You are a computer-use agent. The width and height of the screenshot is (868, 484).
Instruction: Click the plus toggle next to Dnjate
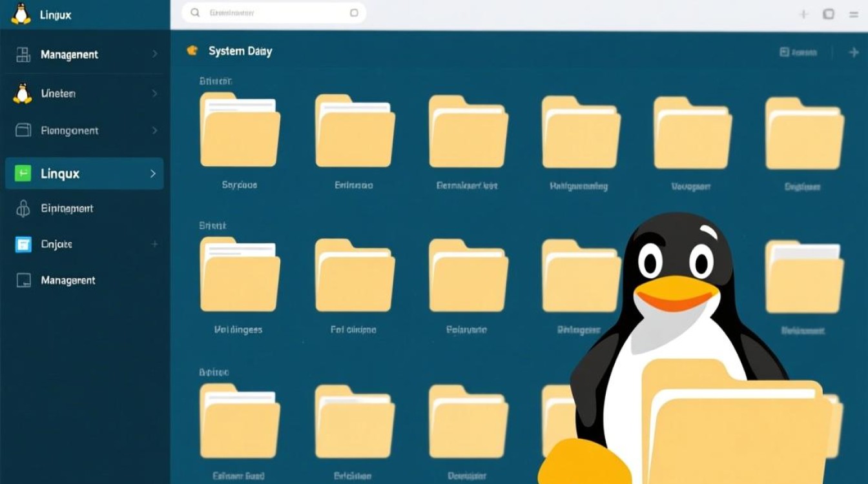tap(154, 245)
